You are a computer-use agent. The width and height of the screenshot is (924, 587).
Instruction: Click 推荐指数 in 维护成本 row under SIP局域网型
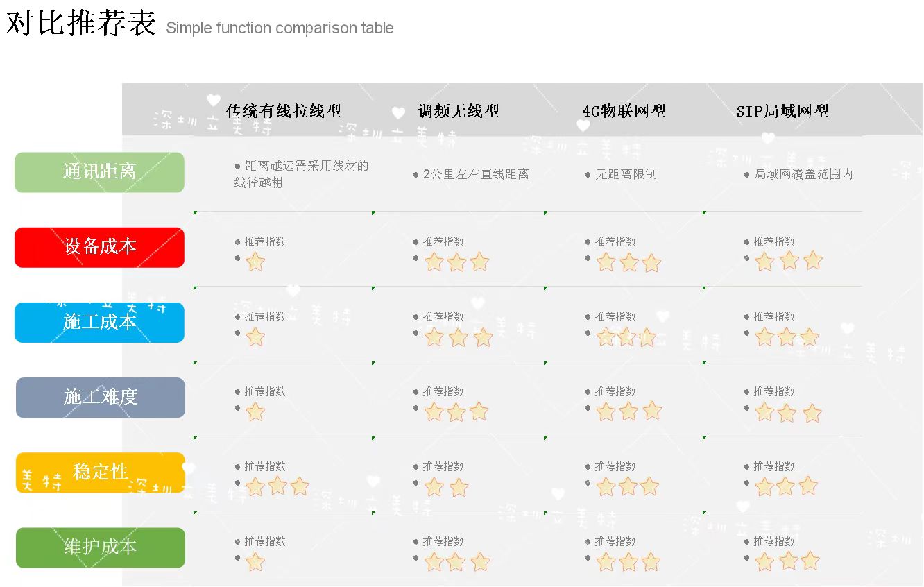[x=774, y=541]
